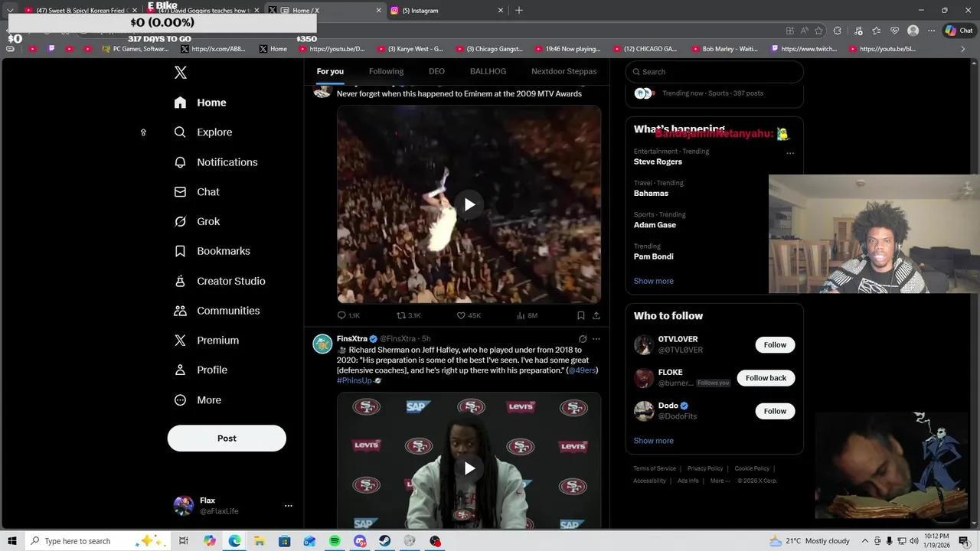Play the Eminem MTV Awards video
This screenshot has height=551, width=980.
[x=469, y=204]
